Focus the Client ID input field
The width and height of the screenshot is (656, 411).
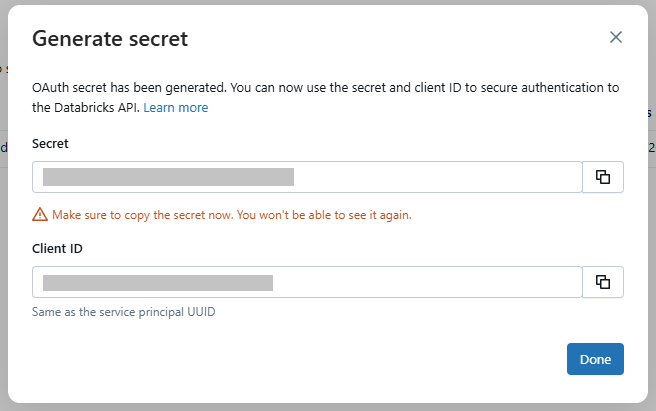click(308, 282)
